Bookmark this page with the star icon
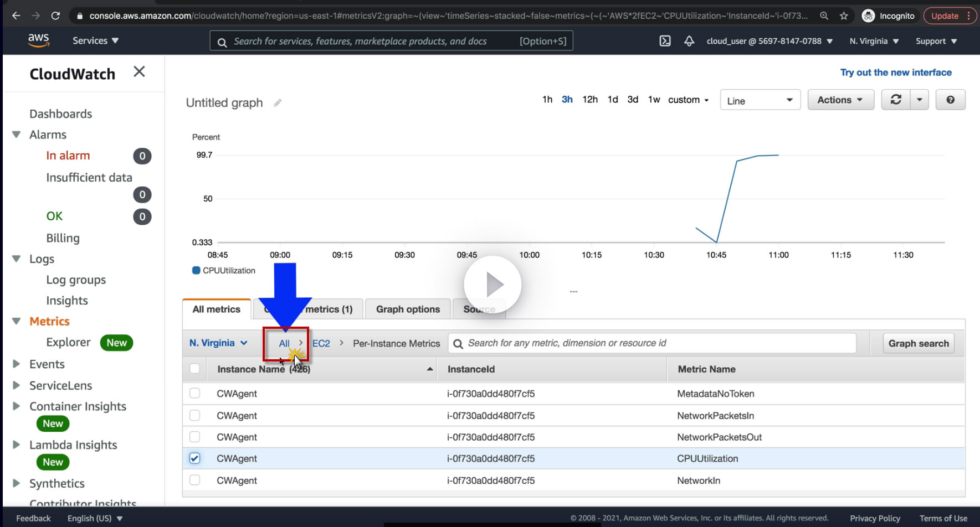 click(x=844, y=16)
